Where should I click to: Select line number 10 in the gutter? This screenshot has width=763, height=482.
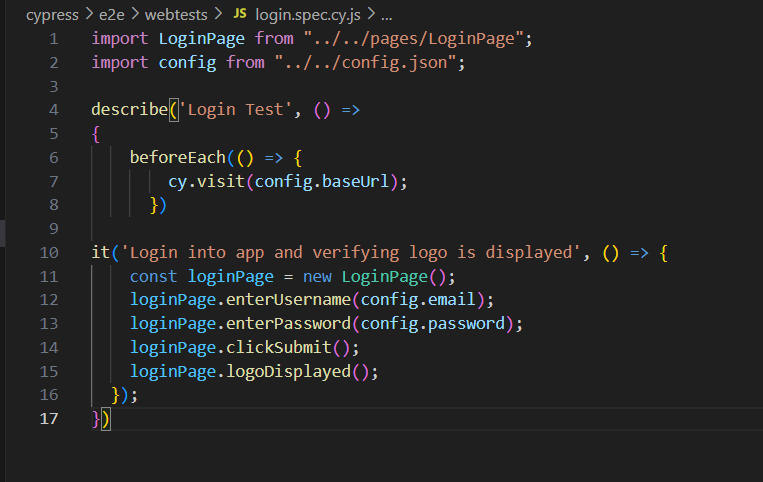(x=49, y=253)
